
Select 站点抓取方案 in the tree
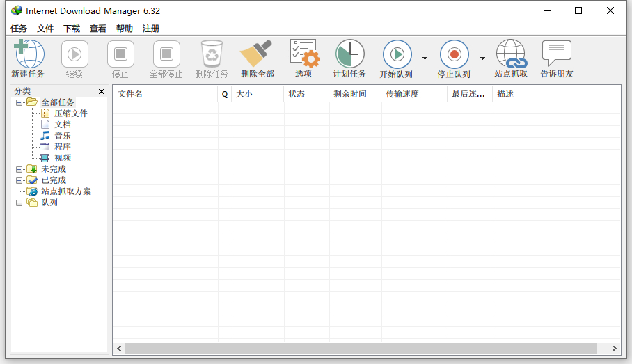(66, 191)
